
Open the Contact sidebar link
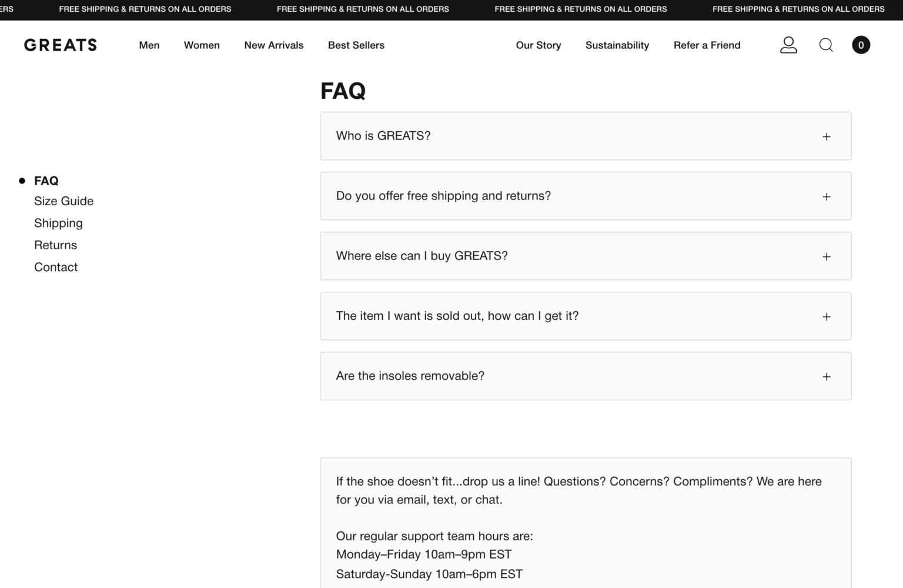pyautogui.click(x=56, y=267)
